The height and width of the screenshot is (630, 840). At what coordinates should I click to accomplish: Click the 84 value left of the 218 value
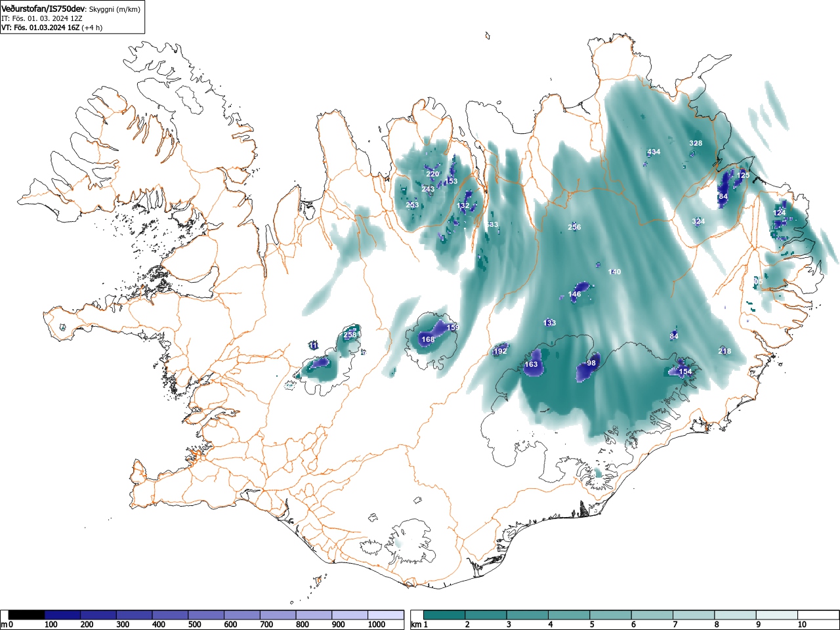pos(674,336)
